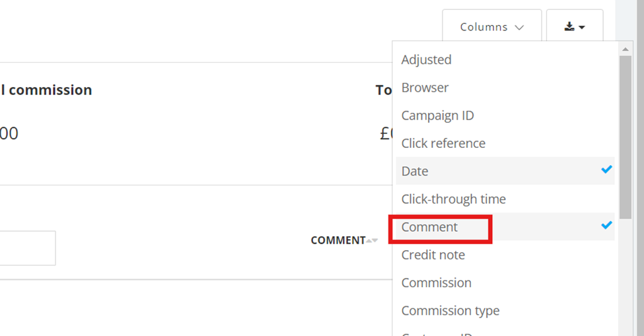644x336 pixels.
Task: Click the COMMENT column header text
Action: pos(338,240)
